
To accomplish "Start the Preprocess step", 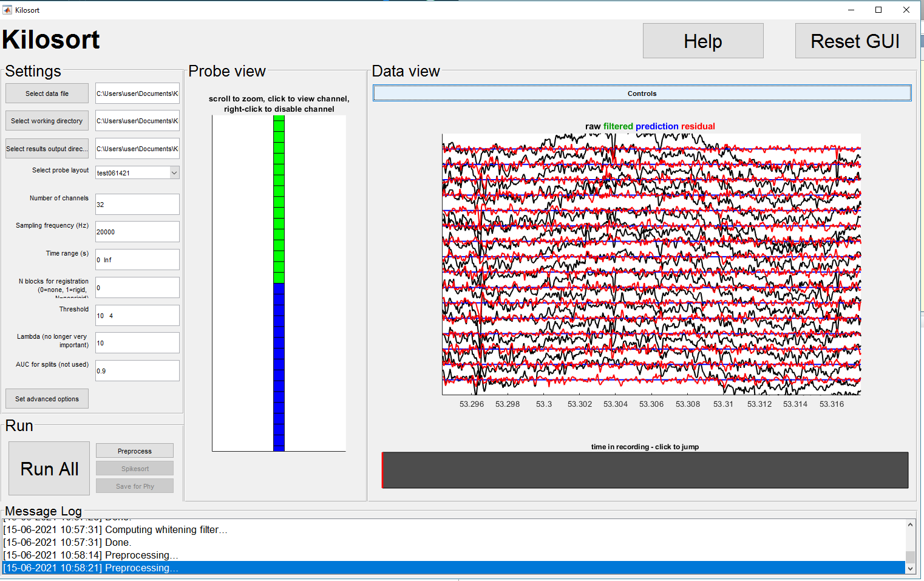I will click(x=134, y=450).
